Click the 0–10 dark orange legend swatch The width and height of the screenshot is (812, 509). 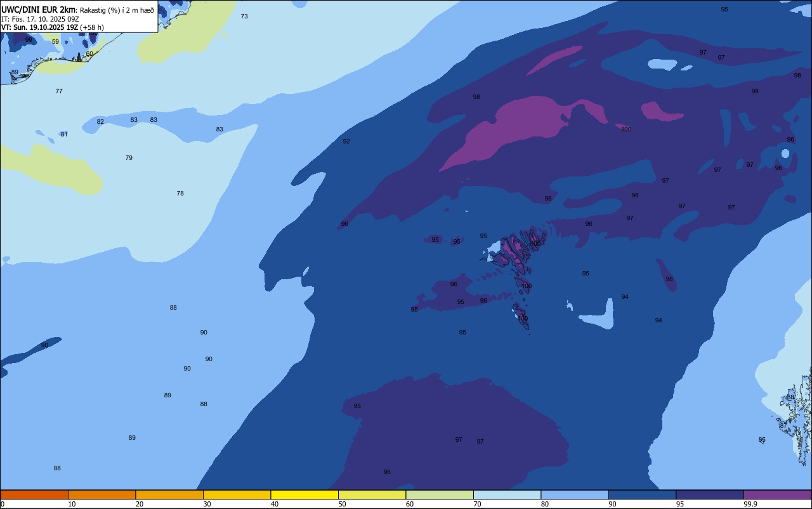pyautogui.click(x=34, y=494)
